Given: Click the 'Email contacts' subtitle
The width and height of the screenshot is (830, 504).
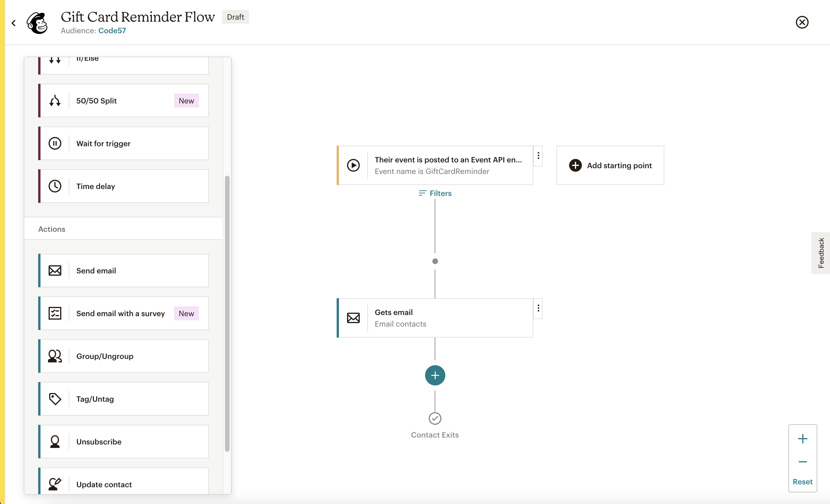Looking at the screenshot, I should pyautogui.click(x=401, y=324).
